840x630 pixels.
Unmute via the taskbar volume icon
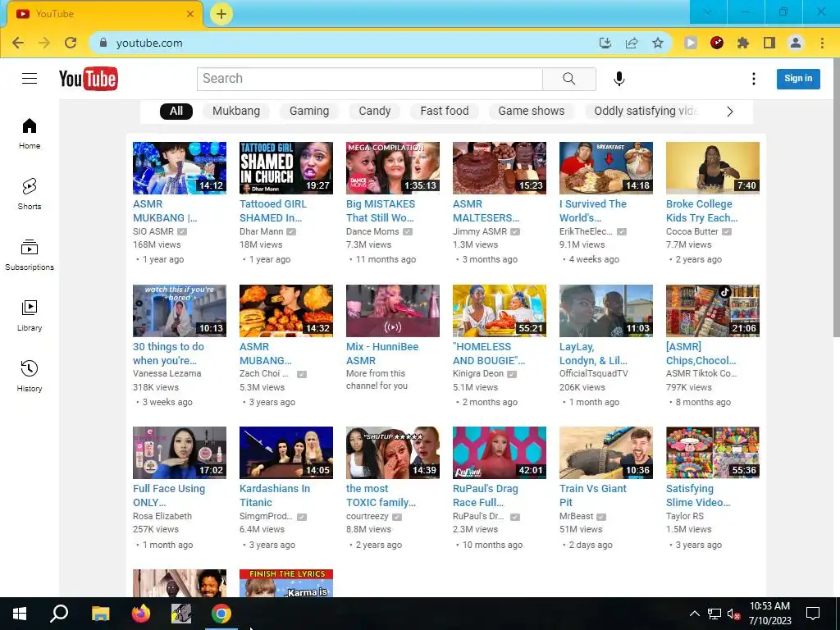(733, 614)
